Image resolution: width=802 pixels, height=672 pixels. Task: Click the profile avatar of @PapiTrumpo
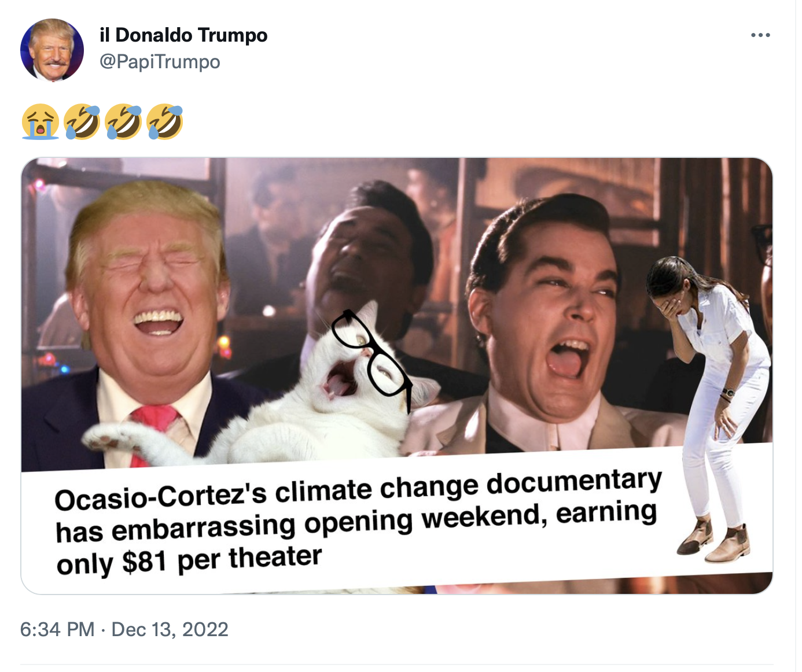(52, 50)
